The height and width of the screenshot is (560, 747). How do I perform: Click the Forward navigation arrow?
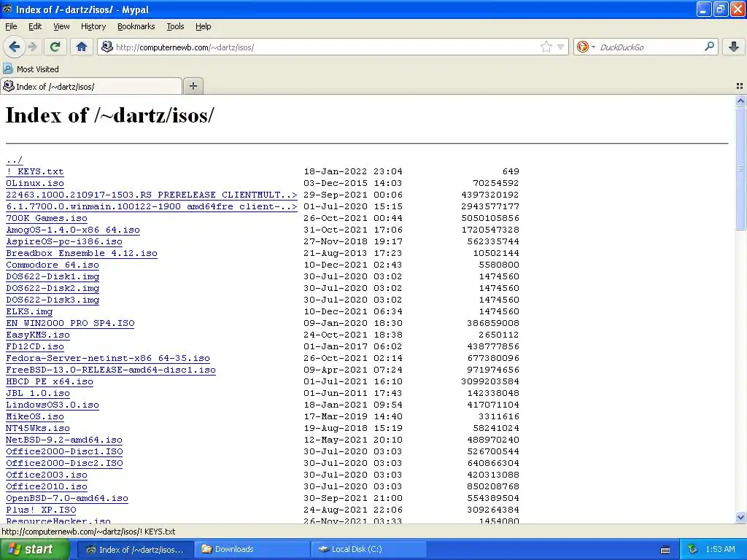[32, 47]
